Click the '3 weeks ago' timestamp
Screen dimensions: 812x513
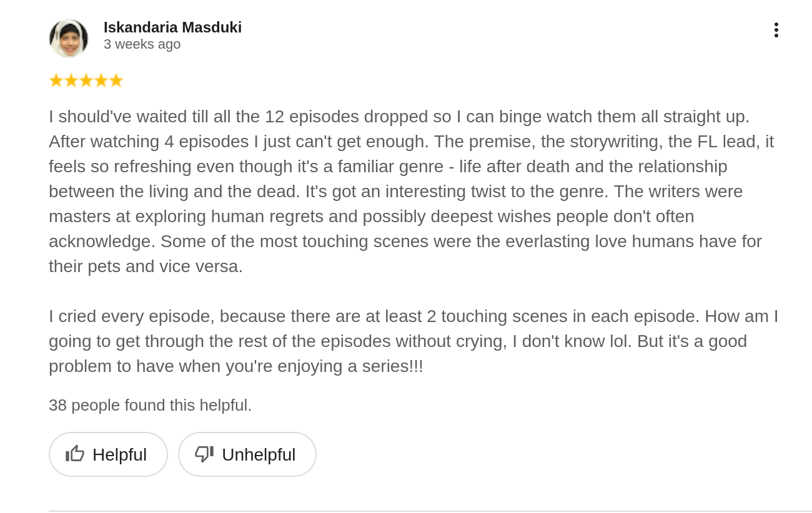142,44
